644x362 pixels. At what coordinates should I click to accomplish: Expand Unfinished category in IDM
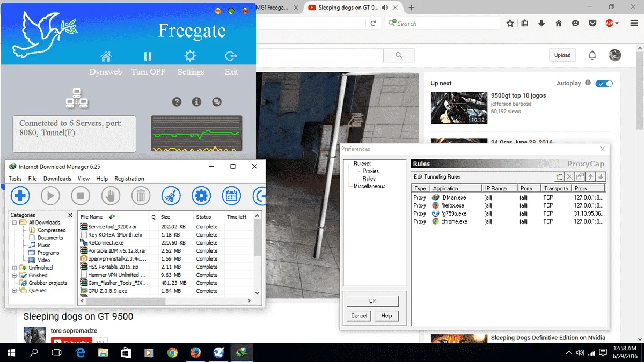click(x=14, y=268)
